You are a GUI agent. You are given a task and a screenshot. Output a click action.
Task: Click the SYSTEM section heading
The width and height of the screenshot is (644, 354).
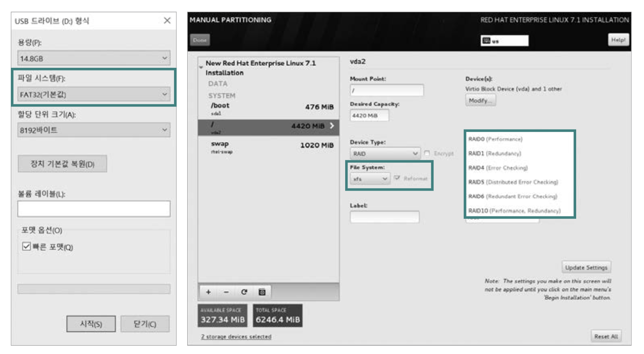click(221, 96)
